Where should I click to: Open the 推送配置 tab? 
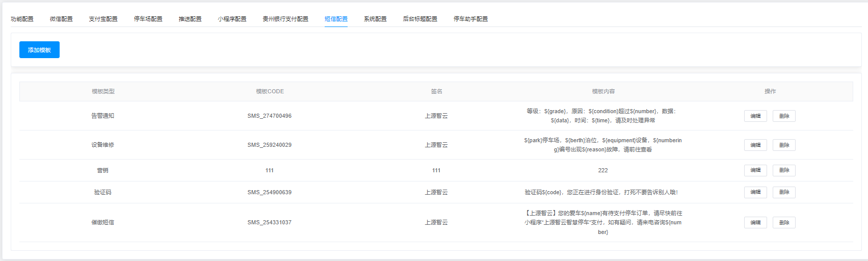click(190, 19)
